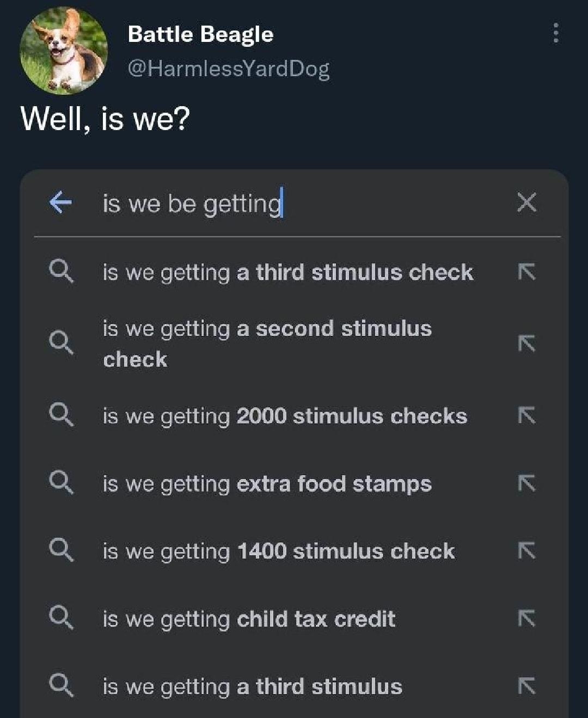Click magnifier icon beside "child tax credit"
The height and width of the screenshot is (718, 588).
click(62, 618)
